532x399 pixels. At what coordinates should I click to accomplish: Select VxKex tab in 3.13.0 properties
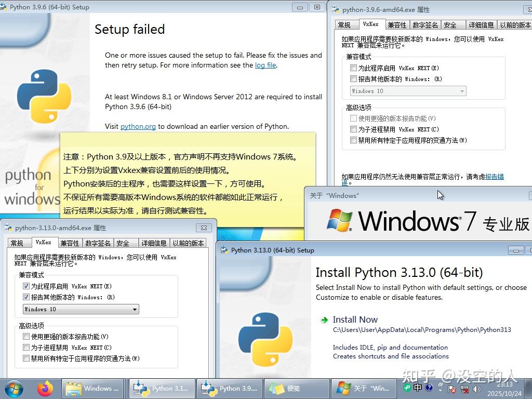(45, 242)
